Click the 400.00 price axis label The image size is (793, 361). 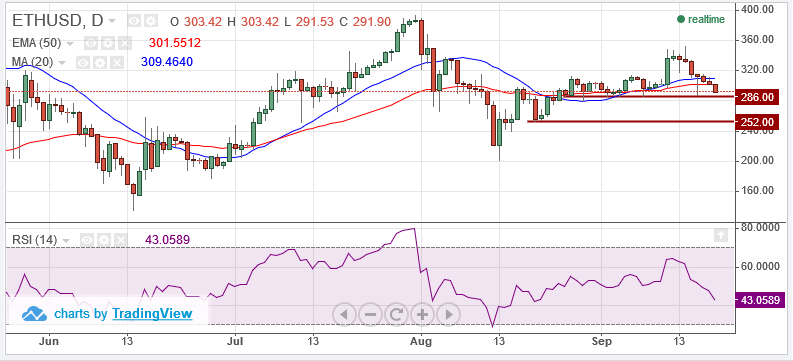[x=757, y=9]
